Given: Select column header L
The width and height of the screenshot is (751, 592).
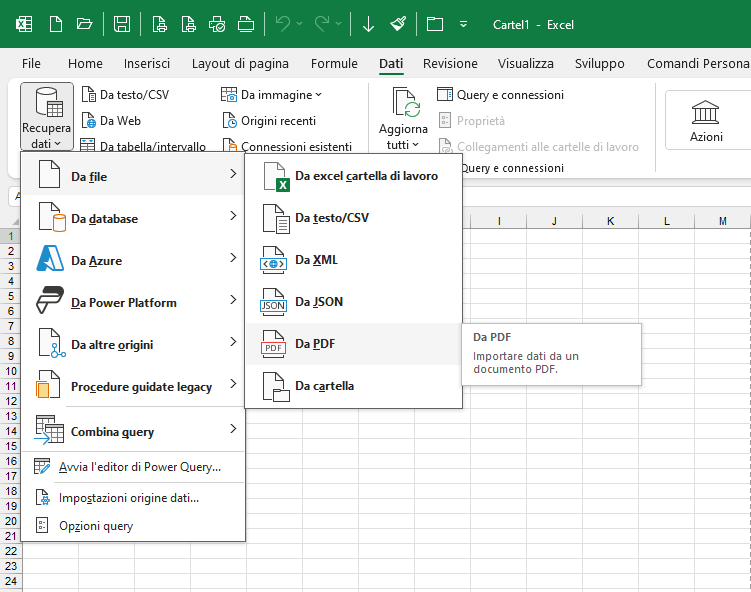Looking at the screenshot, I should (667, 221).
